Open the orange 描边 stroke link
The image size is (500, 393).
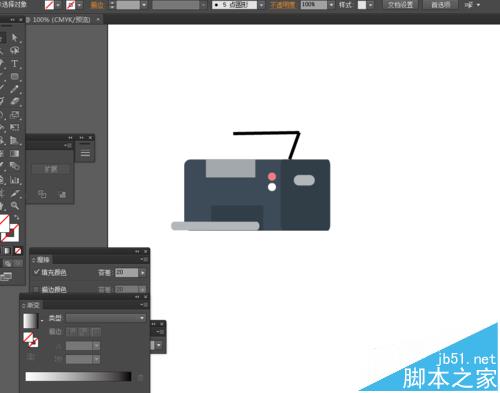click(97, 5)
